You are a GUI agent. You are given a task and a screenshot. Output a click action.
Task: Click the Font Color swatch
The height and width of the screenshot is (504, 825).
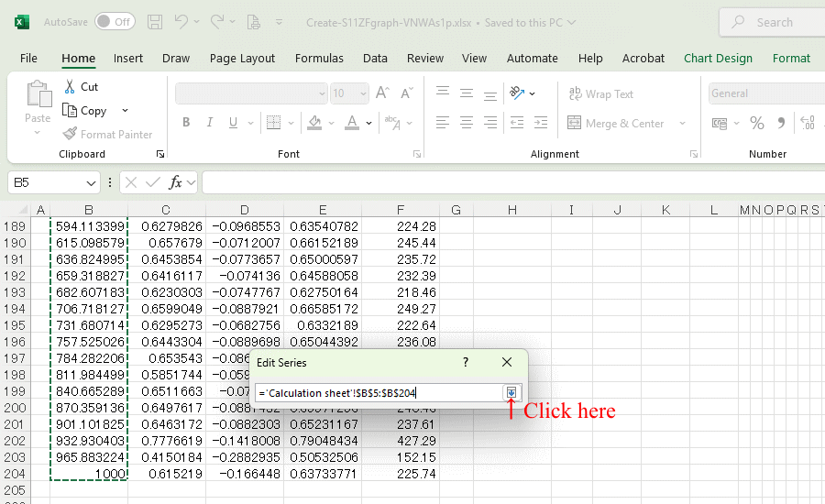point(352,123)
